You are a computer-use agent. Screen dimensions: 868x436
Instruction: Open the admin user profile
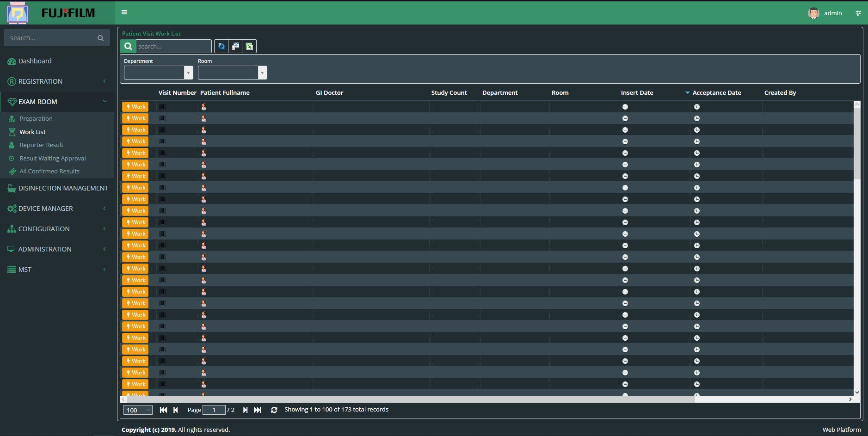click(825, 13)
